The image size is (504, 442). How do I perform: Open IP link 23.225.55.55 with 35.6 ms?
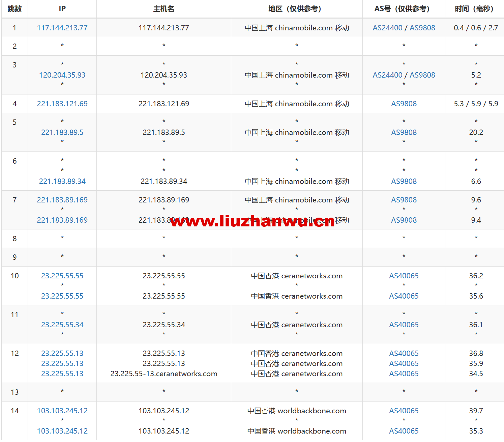click(62, 296)
